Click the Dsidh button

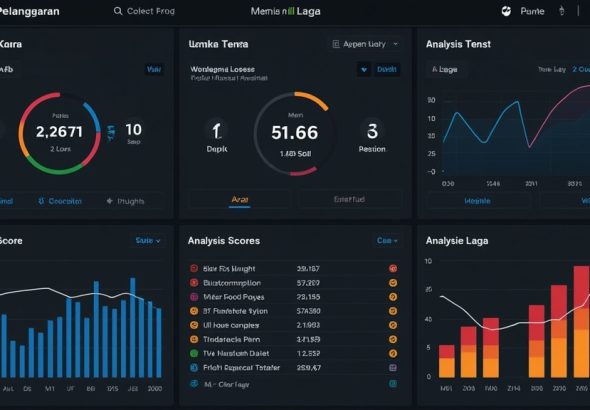[x=387, y=70]
